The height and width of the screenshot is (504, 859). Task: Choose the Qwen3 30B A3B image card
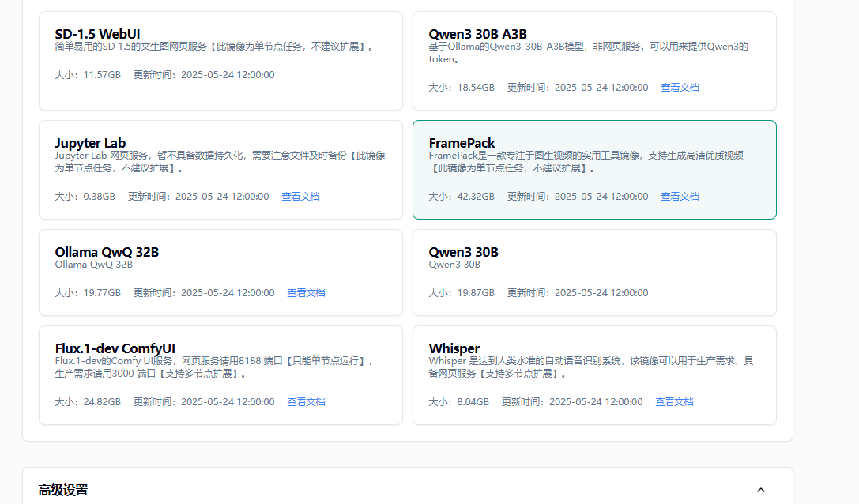tap(594, 60)
